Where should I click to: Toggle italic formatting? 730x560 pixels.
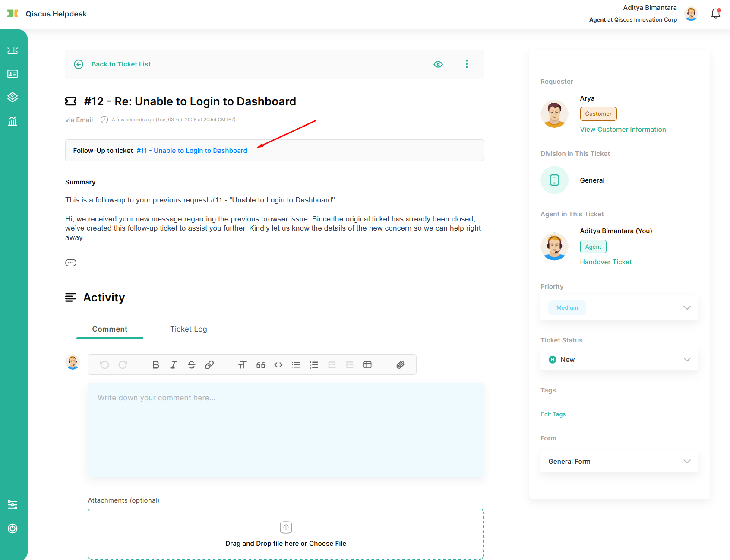click(x=174, y=365)
